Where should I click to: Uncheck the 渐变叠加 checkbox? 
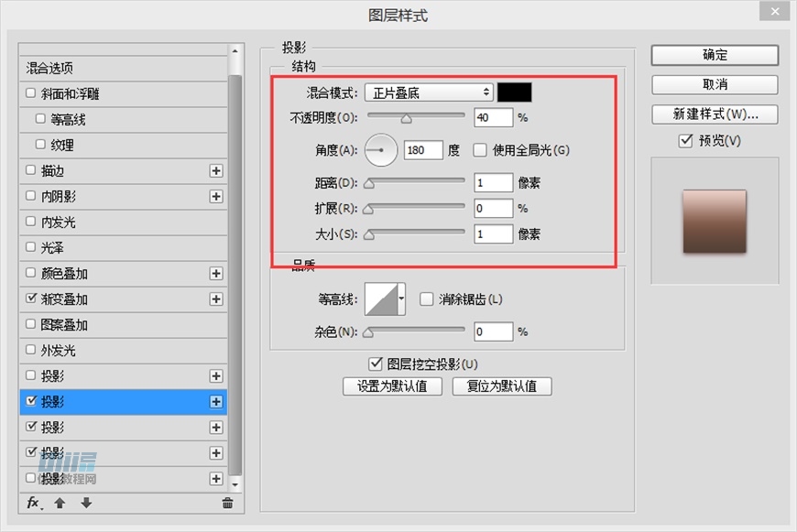click(x=31, y=298)
